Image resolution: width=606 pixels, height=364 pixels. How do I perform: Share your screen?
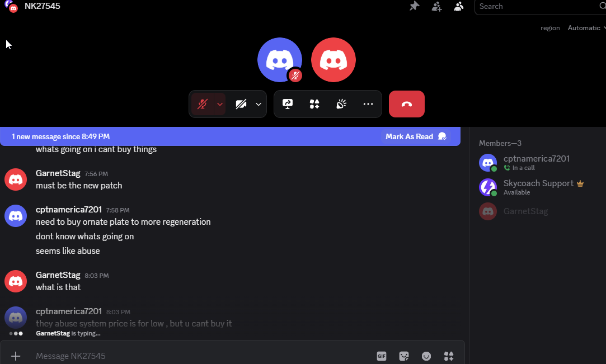[288, 104]
